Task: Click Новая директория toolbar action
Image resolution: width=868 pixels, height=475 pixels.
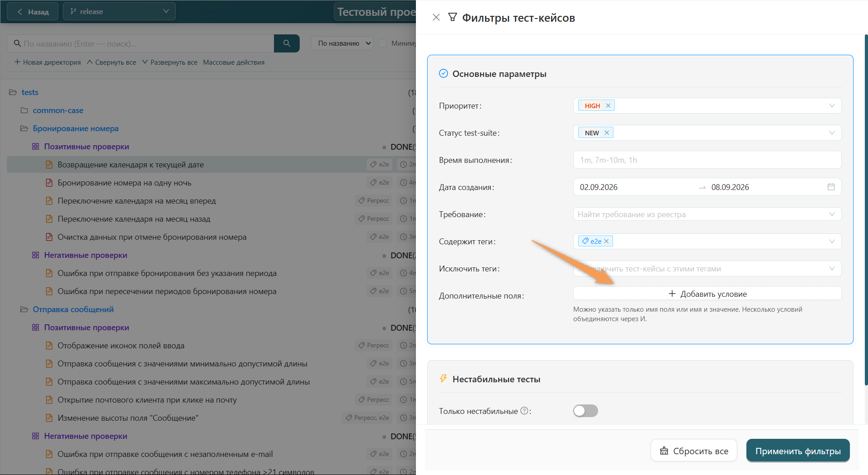Action: pyautogui.click(x=47, y=62)
